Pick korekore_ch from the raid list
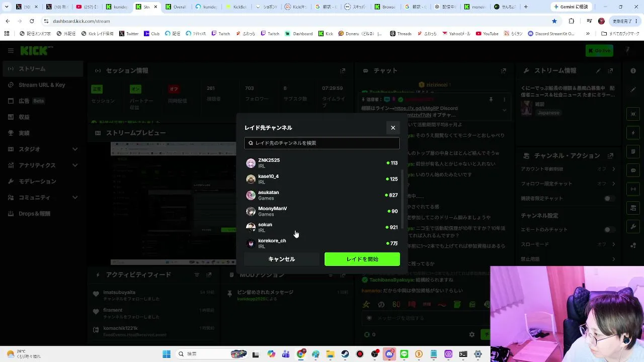644x362 pixels. (322, 243)
